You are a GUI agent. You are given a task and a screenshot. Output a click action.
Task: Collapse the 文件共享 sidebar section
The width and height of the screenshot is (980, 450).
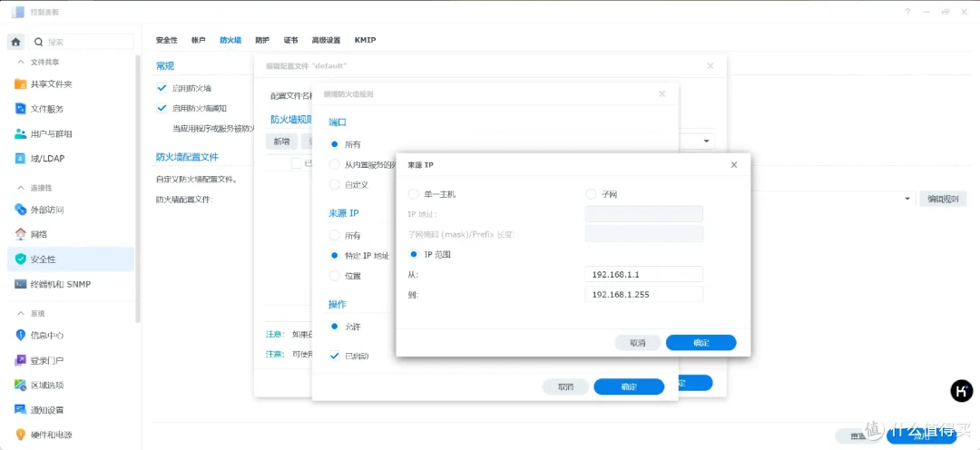[x=21, y=63]
